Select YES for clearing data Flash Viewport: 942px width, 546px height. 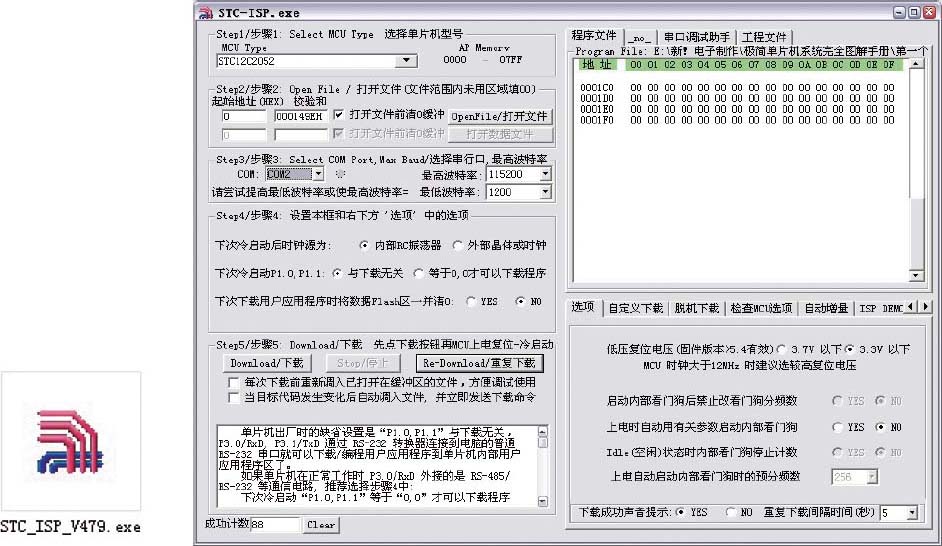(471, 302)
